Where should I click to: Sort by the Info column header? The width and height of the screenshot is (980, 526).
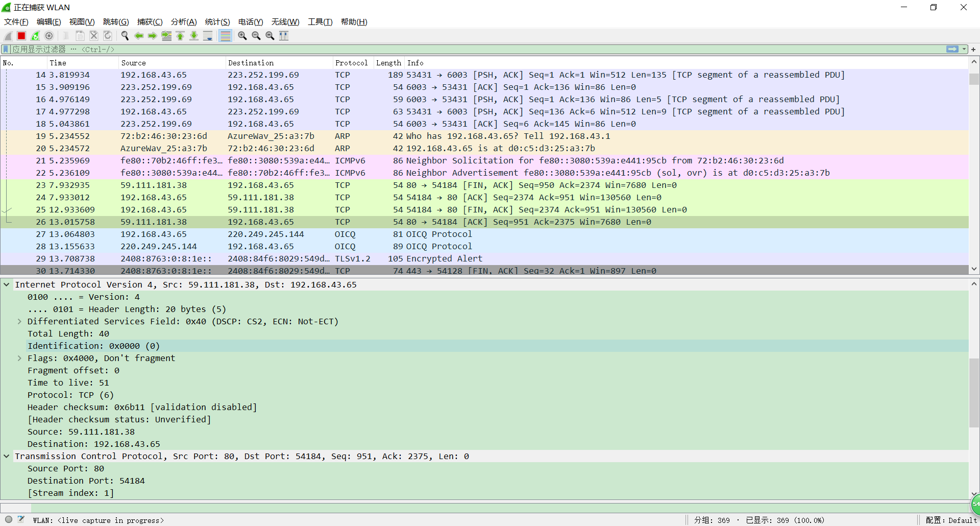click(x=687, y=63)
